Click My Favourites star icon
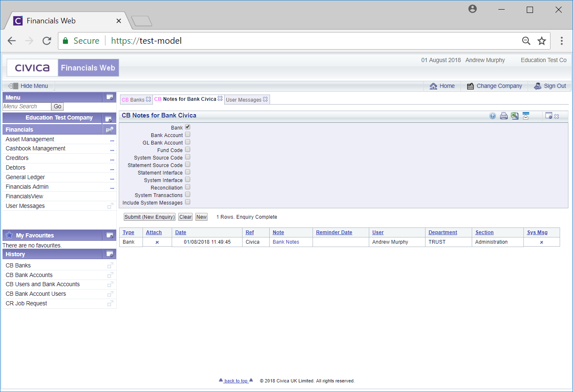This screenshot has height=392, width=573. (10, 235)
